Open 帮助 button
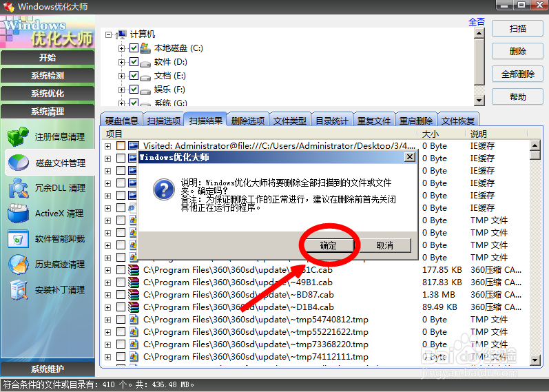Viewport: 549px width, 392px height. pos(517,96)
